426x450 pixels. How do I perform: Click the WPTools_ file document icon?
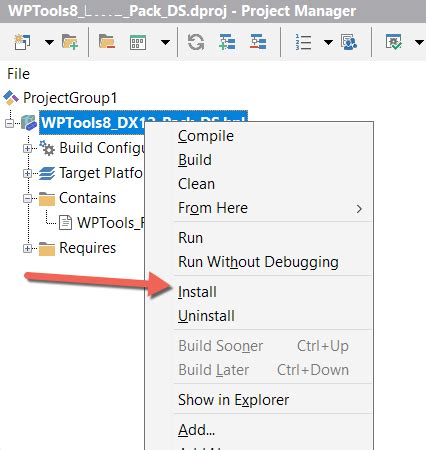[65, 223]
